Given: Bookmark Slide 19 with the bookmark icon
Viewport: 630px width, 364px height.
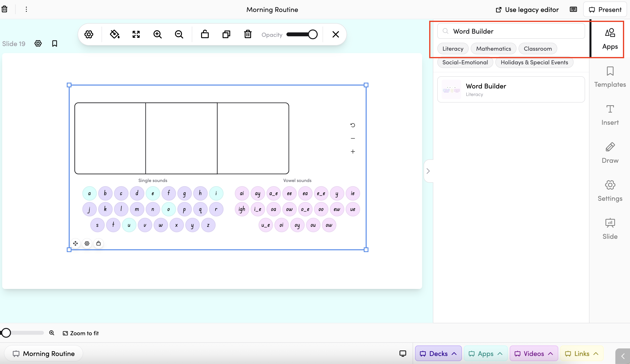Looking at the screenshot, I should pyautogui.click(x=54, y=43).
